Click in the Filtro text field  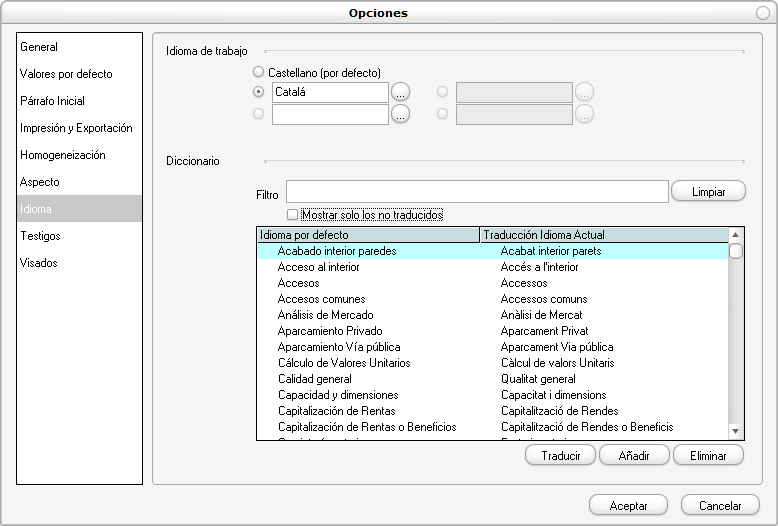[476, 191]
